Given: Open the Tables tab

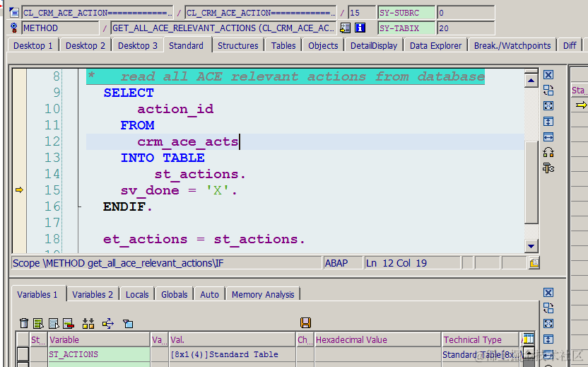Looking at the screenshot, I should pos(283,45).
